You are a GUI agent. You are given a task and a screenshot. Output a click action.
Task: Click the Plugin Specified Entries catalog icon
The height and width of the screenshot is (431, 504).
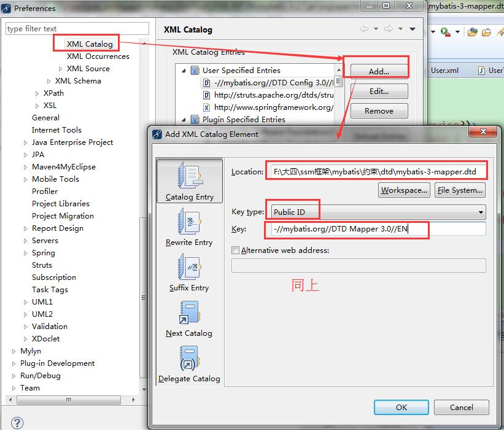[195, 120]
